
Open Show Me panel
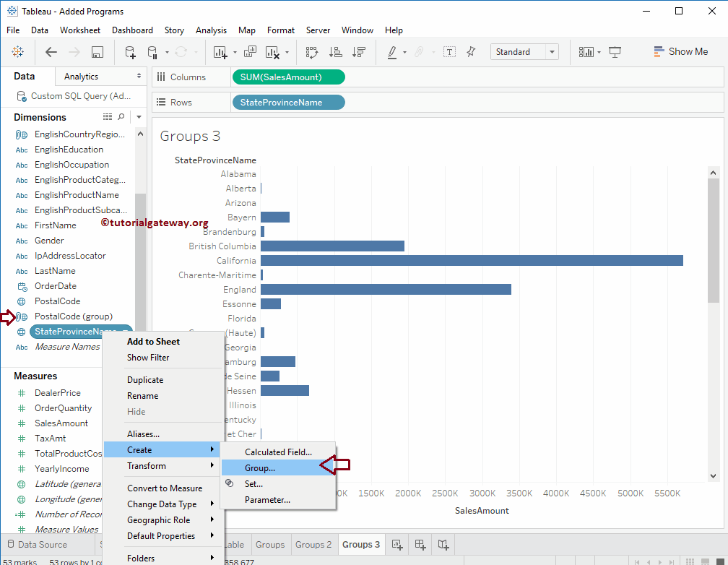tap(681, 51)
